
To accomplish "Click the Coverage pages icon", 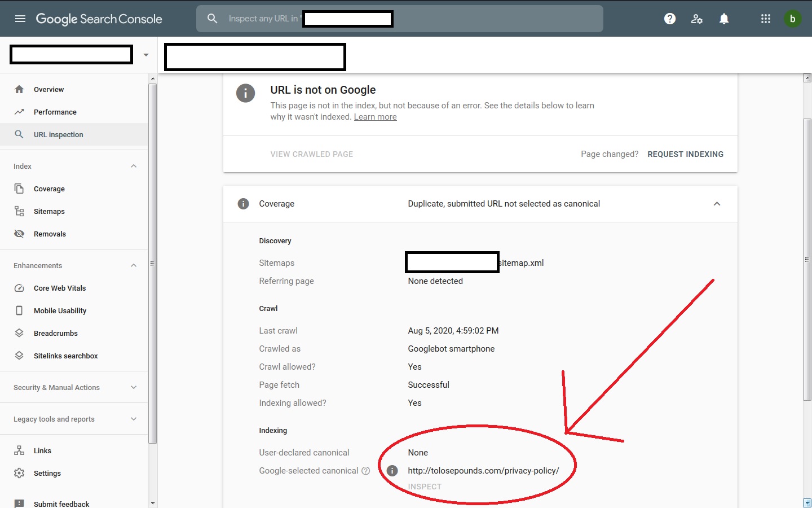I will pyautogui.click(x=19, y=189).
